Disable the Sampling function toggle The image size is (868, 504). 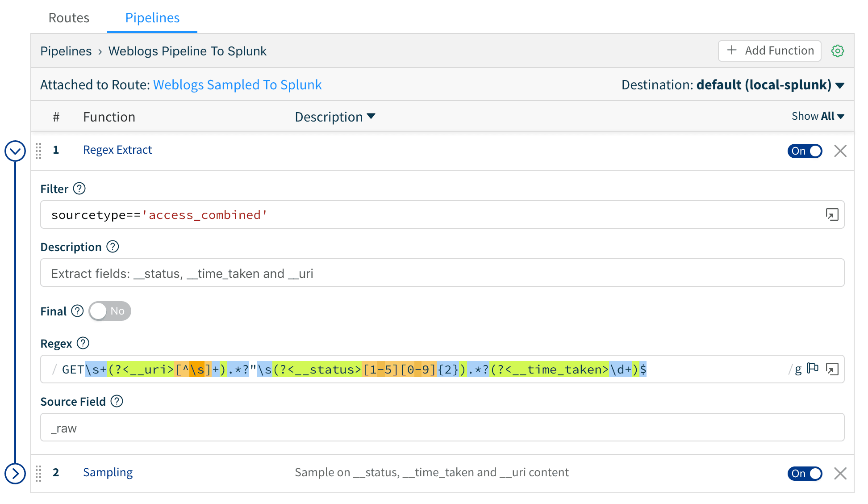[x=805, y=473]
